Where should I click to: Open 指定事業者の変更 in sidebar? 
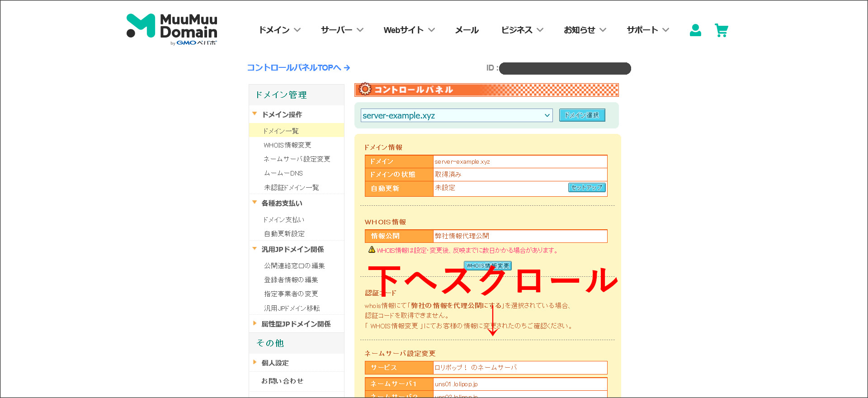coord(291,294)
